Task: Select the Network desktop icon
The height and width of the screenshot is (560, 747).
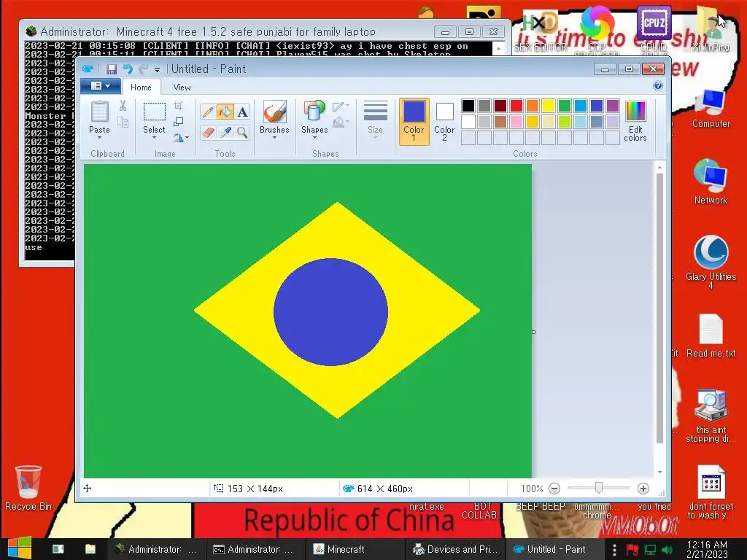Action: click(711, 182)
